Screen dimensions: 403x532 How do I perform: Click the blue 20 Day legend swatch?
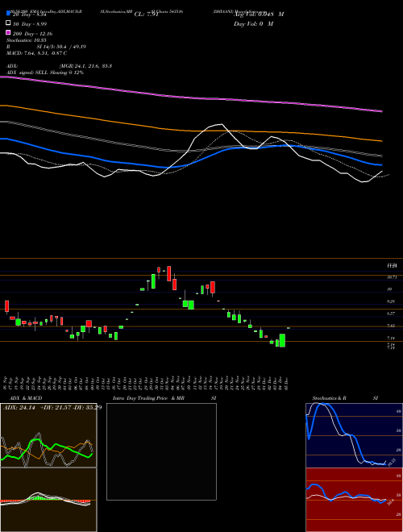(x=8, y=14)
